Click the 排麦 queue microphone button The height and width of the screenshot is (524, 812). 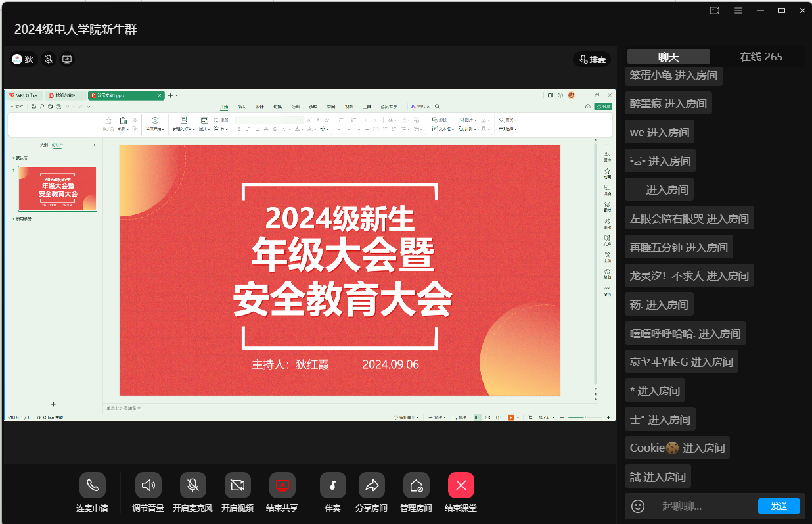coord(592,59)
